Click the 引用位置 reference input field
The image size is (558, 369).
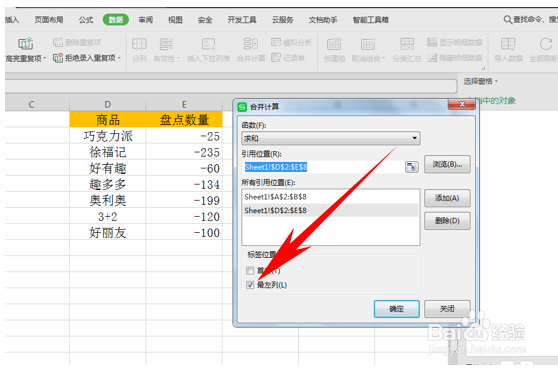[323, 167]
